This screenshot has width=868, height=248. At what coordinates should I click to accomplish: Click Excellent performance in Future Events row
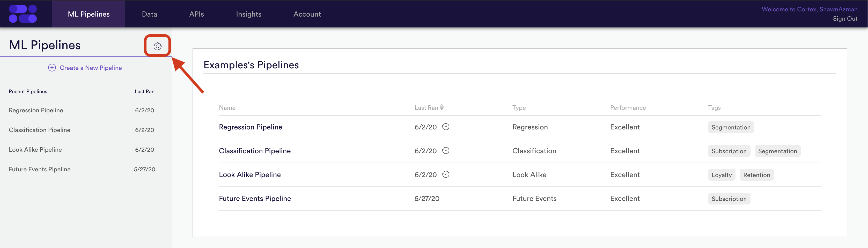625,199
